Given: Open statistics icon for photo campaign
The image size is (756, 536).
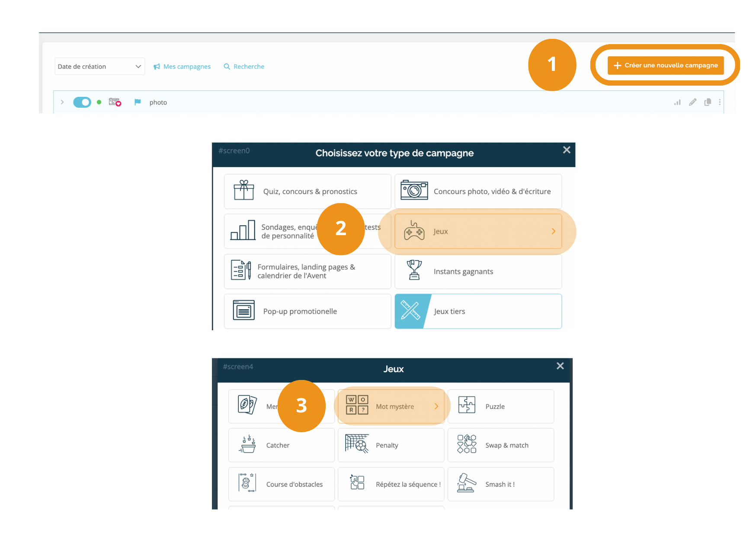Looking at the screenshot, I should point(677,102).
